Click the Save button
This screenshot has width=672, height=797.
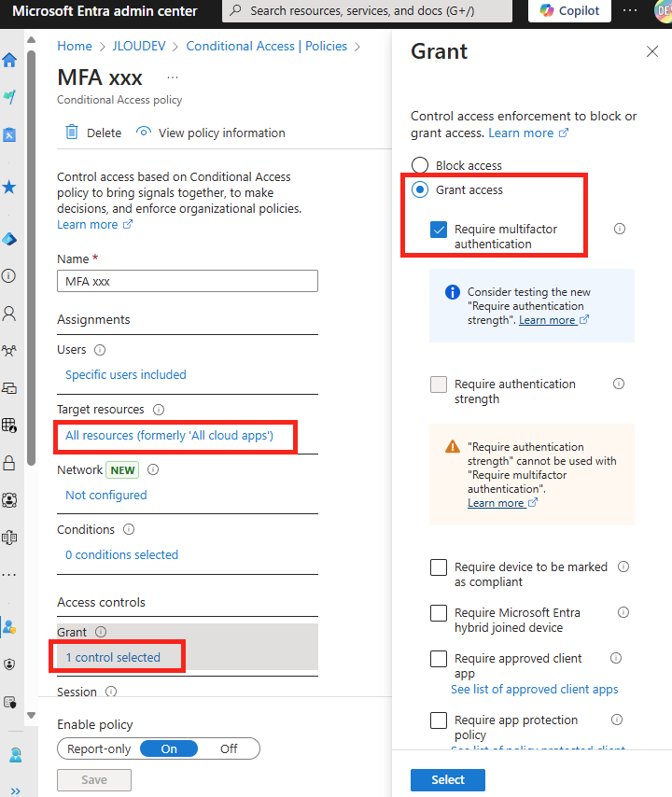[x=94, y=779]
